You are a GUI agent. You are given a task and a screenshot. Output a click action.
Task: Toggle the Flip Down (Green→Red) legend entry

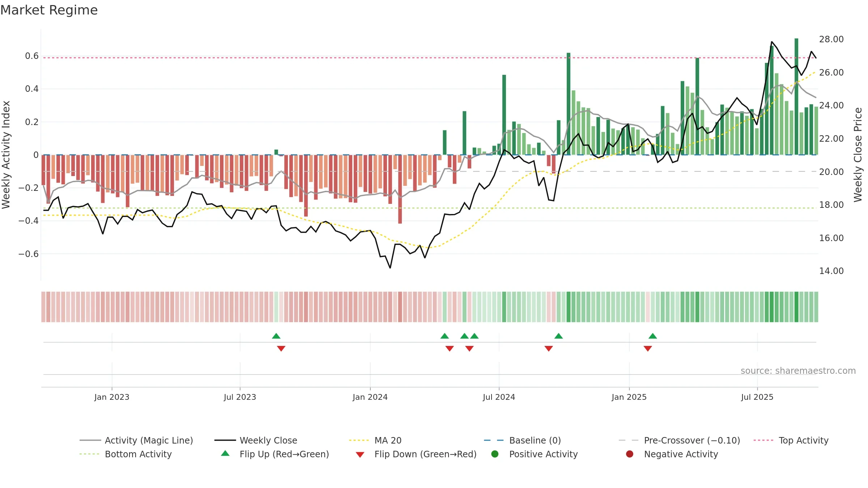(416, 454)
